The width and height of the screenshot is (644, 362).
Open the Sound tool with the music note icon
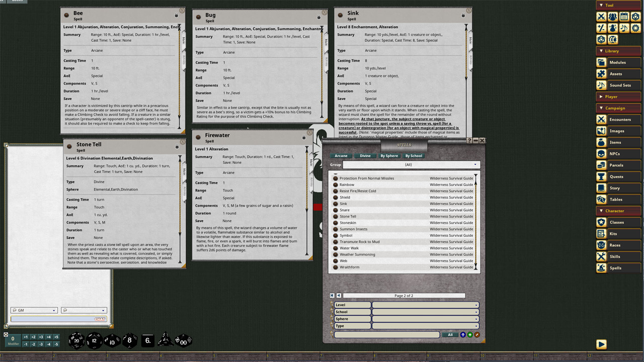[x=624, y=28]
